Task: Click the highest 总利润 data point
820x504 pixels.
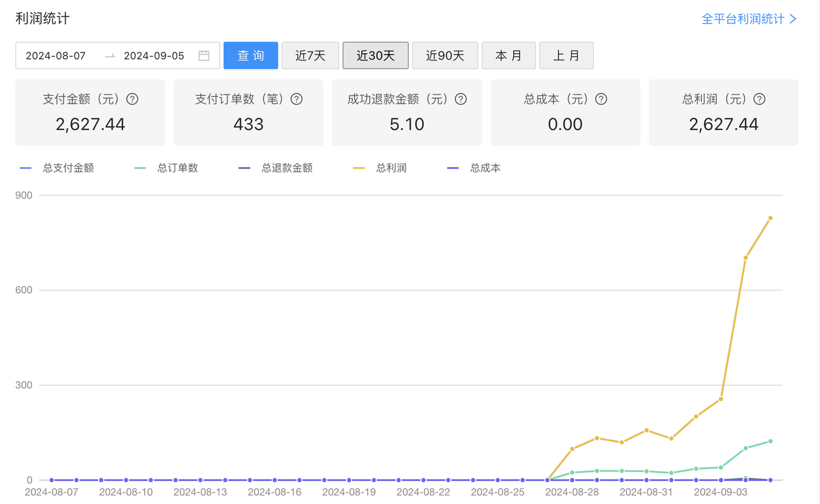Action: 770,218
